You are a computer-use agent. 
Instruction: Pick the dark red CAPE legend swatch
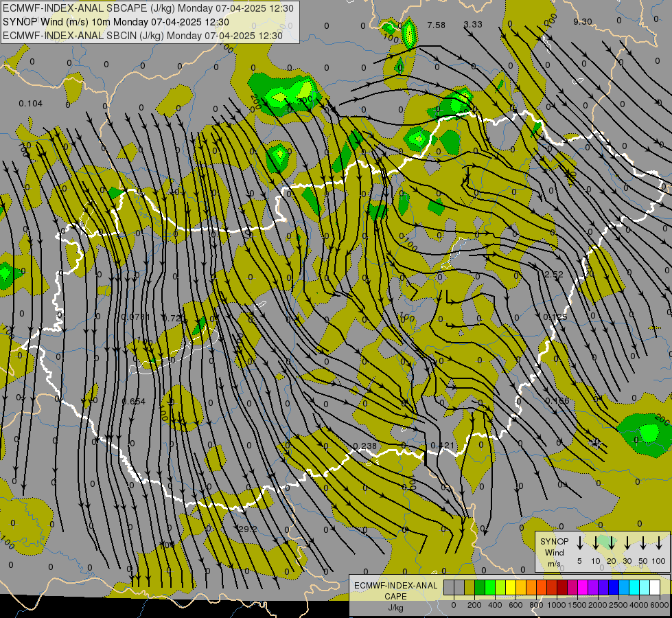coord(562,587)
